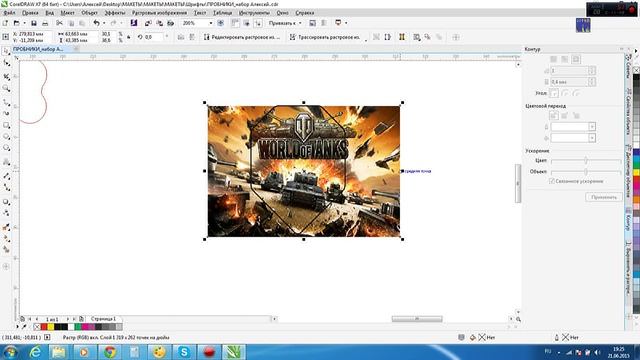
Task: Open Chrome from the taskbar
Action: point(110,352)
